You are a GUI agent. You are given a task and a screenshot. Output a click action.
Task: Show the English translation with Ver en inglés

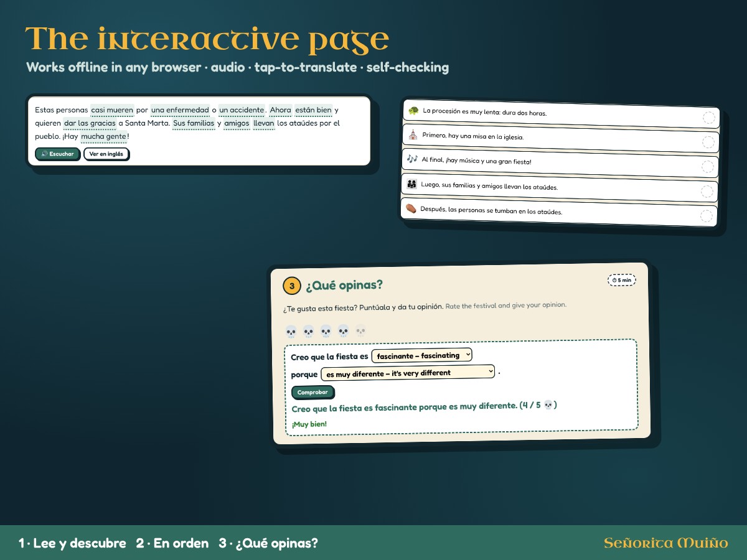tap(106, 154)
